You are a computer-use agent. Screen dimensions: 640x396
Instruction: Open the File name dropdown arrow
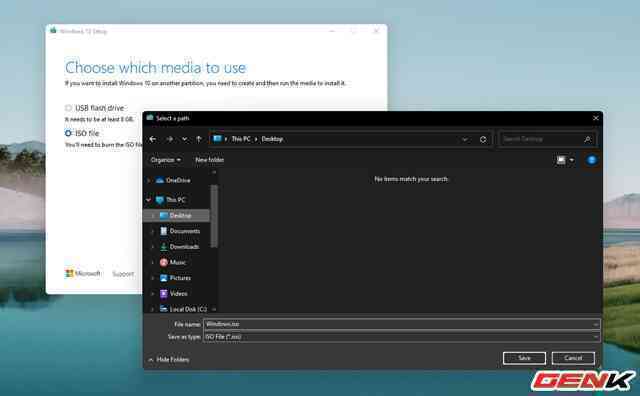596,324
